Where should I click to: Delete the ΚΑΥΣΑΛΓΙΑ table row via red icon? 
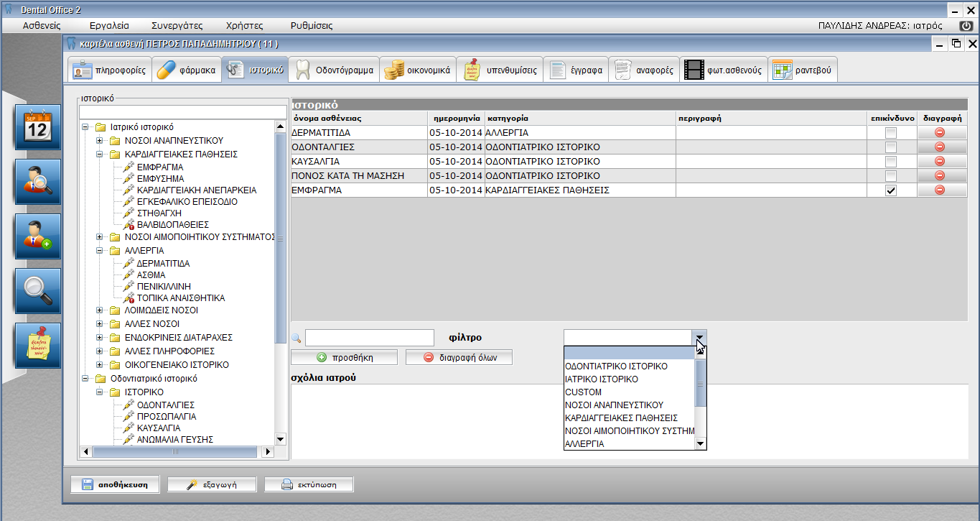pyautogui.click(x=940, y=162)
